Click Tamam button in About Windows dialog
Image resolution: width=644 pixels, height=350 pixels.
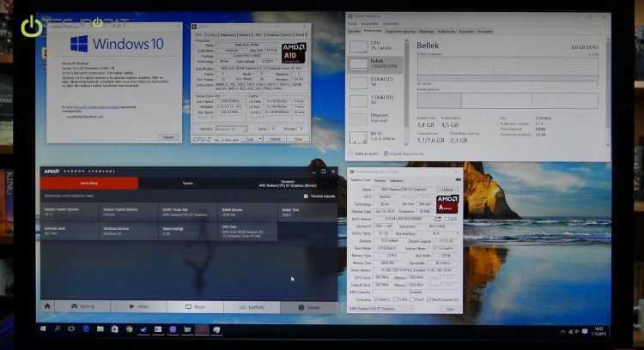pos(168,137)
